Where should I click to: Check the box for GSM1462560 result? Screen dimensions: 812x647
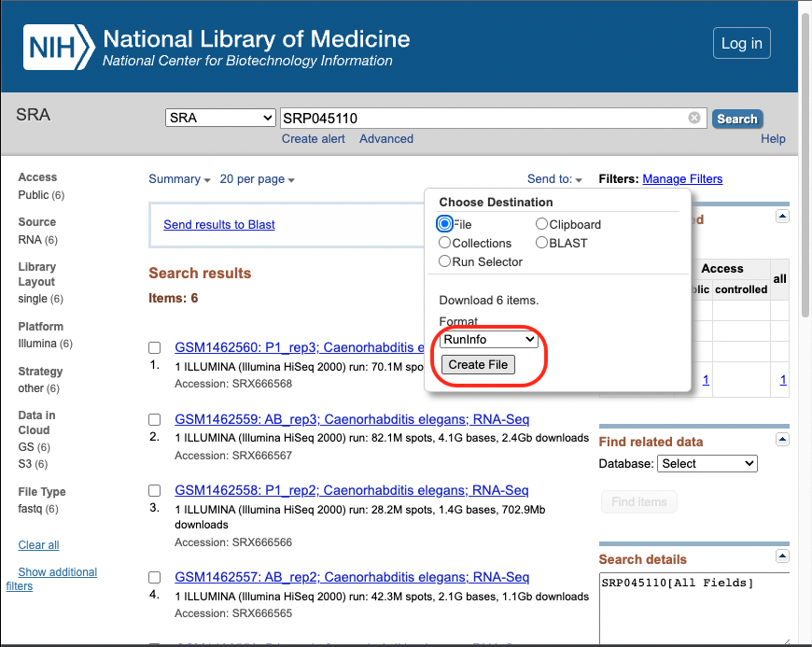point(154,347)
